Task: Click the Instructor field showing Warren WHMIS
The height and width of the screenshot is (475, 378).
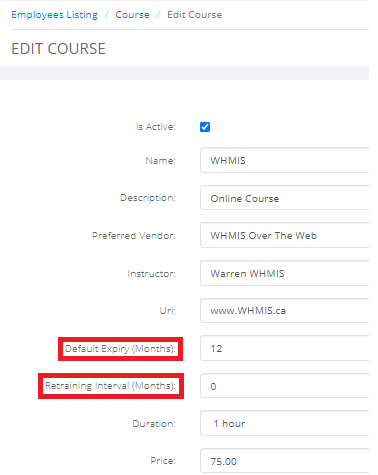Action: [285, 273]
